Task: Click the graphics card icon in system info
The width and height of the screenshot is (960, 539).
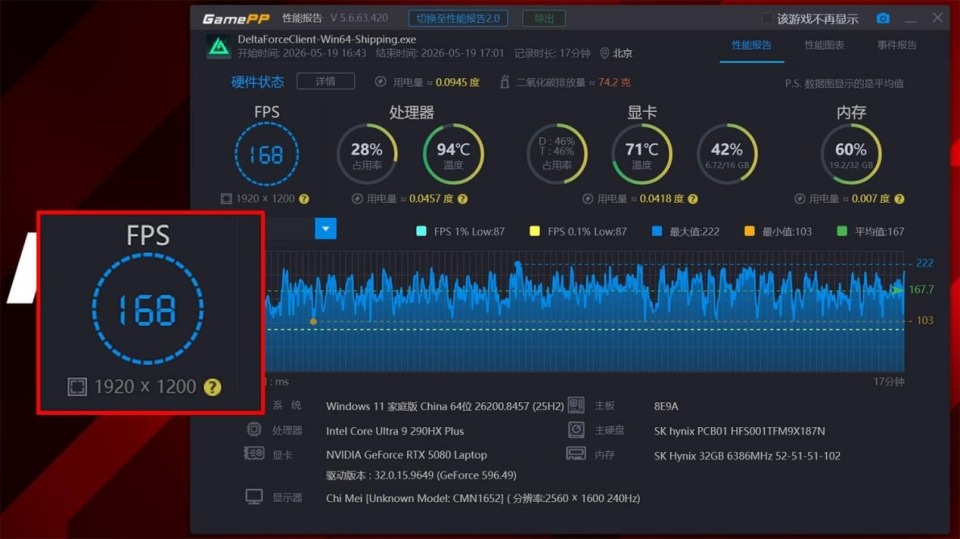Action: pos(253,454)
